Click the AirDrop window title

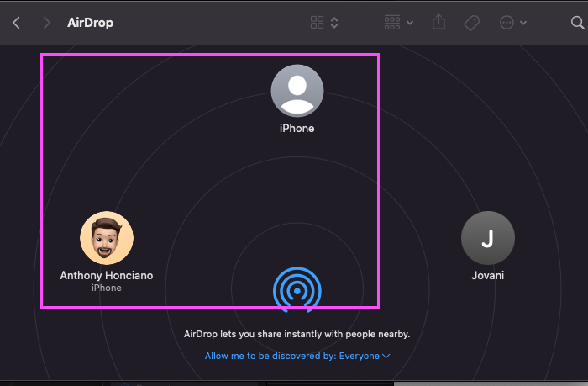90,23
